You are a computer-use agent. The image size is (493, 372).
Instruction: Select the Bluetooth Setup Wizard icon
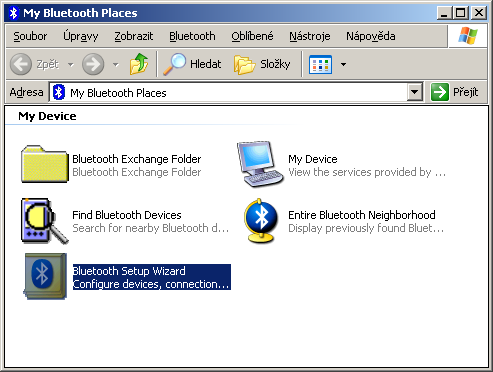coord(45,276)
